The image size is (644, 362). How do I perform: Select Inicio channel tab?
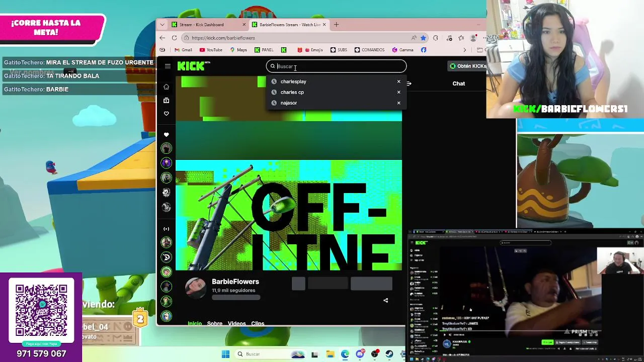[x=195, y=323]
